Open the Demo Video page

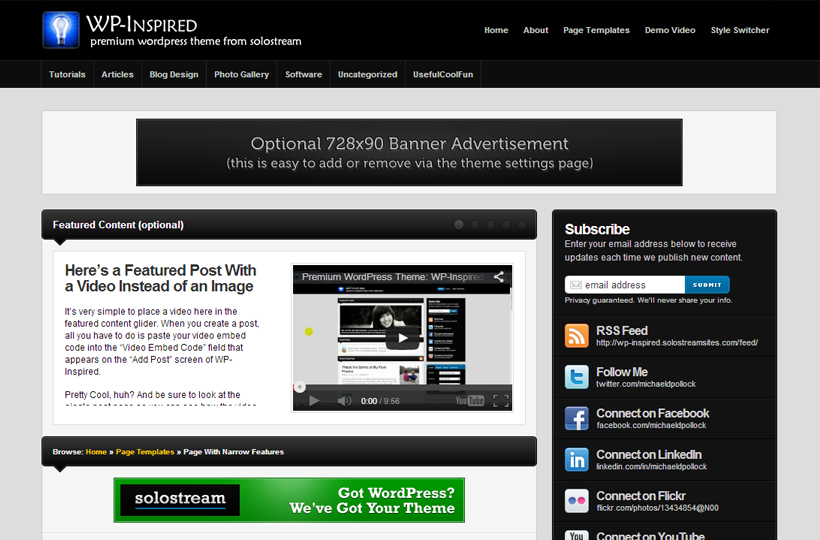coord(670,30)
